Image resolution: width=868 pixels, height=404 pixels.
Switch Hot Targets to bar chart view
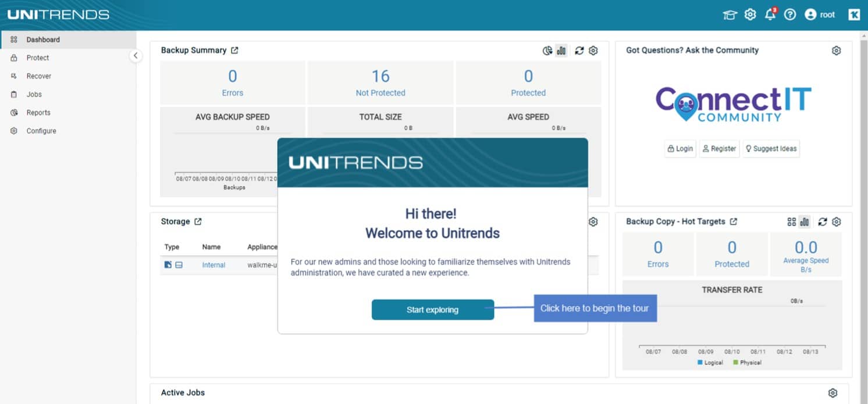805,221
